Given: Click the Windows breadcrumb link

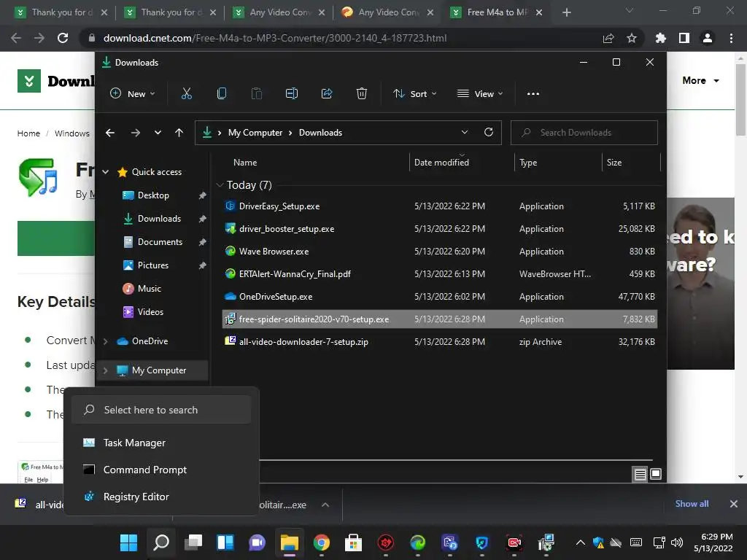Looking at the screenshot, I should (72, 133).
